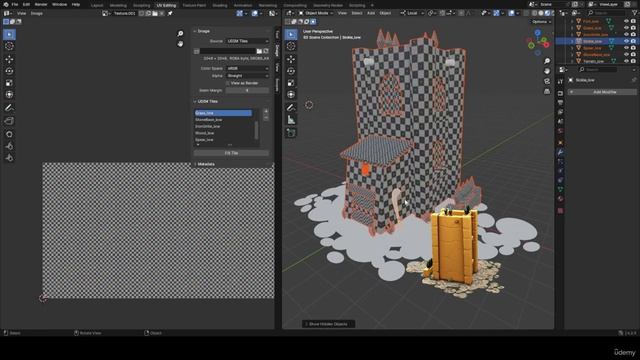Open the Local transform orientation dropdown
Screen dimensions: 640x360
[412, 13]
